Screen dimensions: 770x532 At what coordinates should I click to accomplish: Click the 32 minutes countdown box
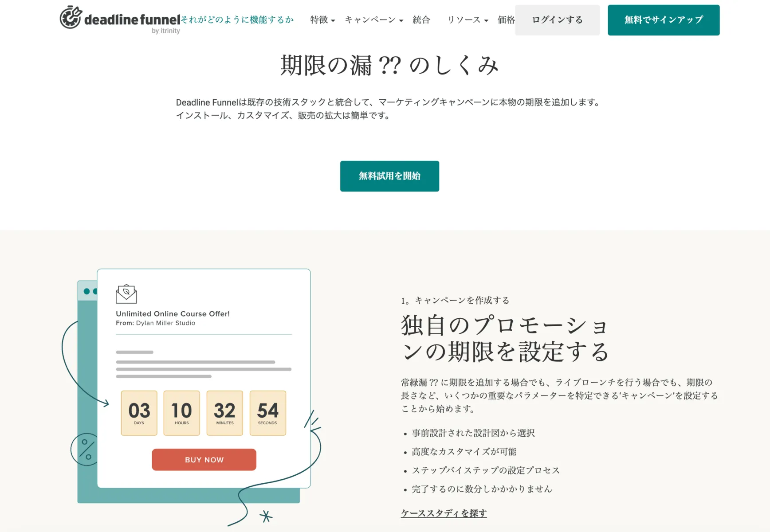224,413
